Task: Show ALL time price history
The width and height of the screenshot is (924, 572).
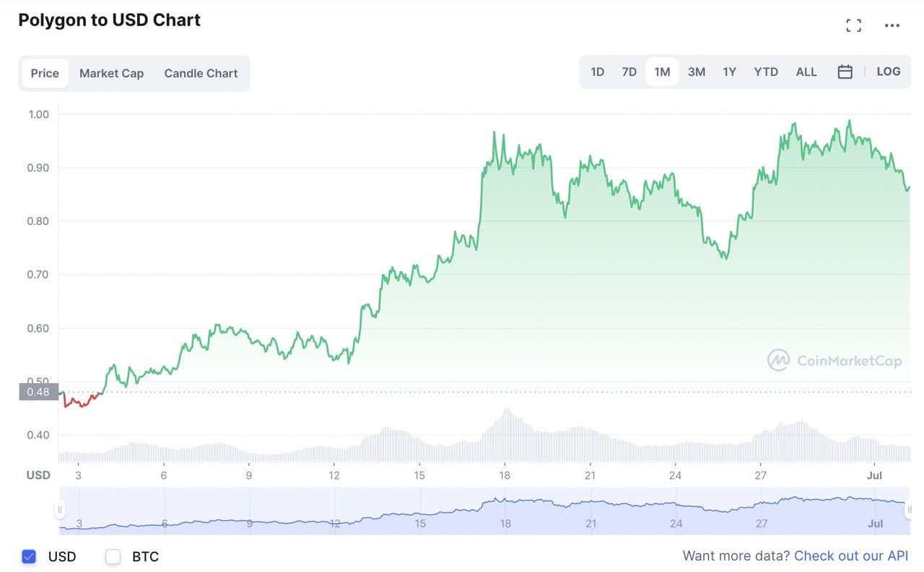Action: [x=806, y=72]
